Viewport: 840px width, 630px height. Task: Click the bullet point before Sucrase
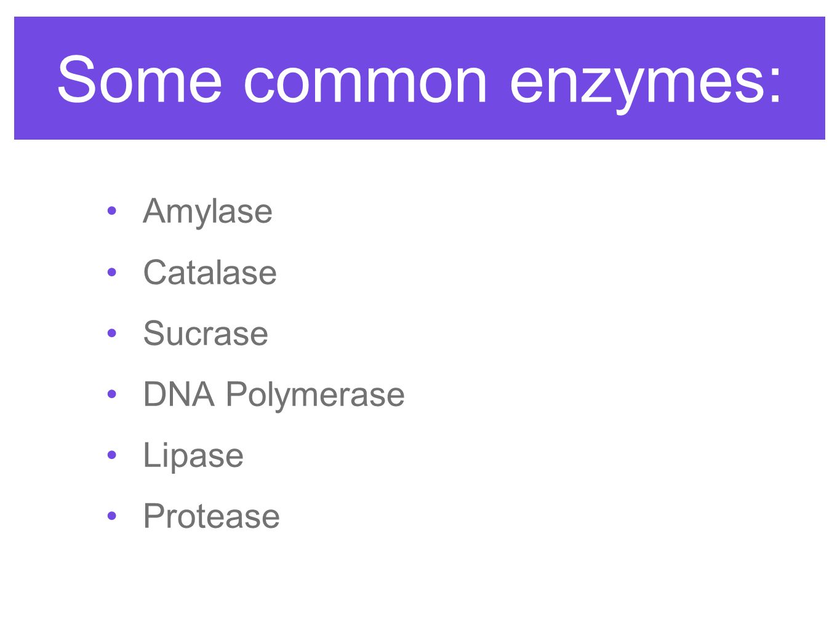pyautogui.click(x=111, y=333)
